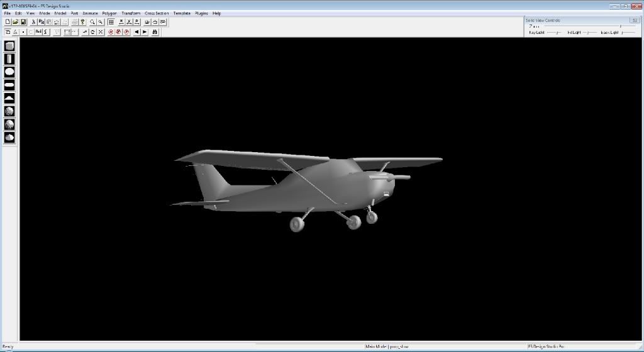Pick the sphere primitive in left toolbar

(x=9, y=72)
